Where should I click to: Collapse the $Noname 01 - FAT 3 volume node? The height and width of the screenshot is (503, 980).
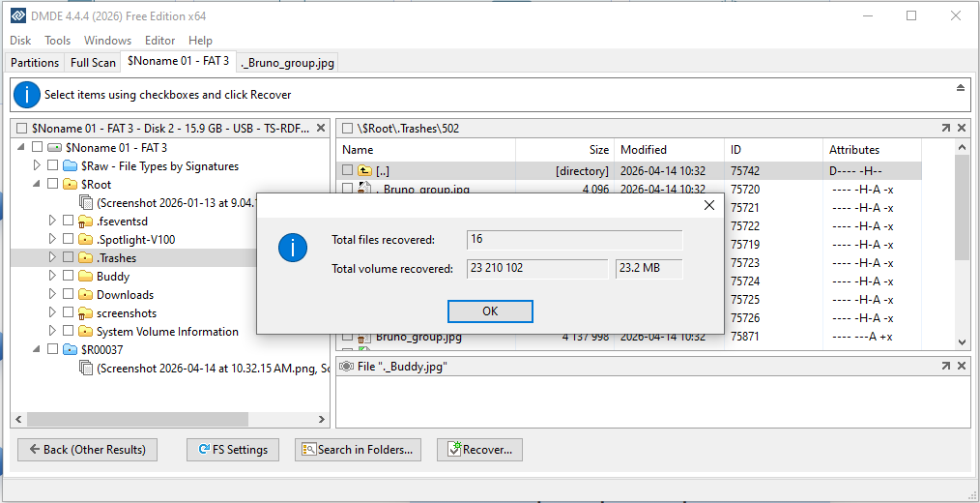tap(20, 148)
